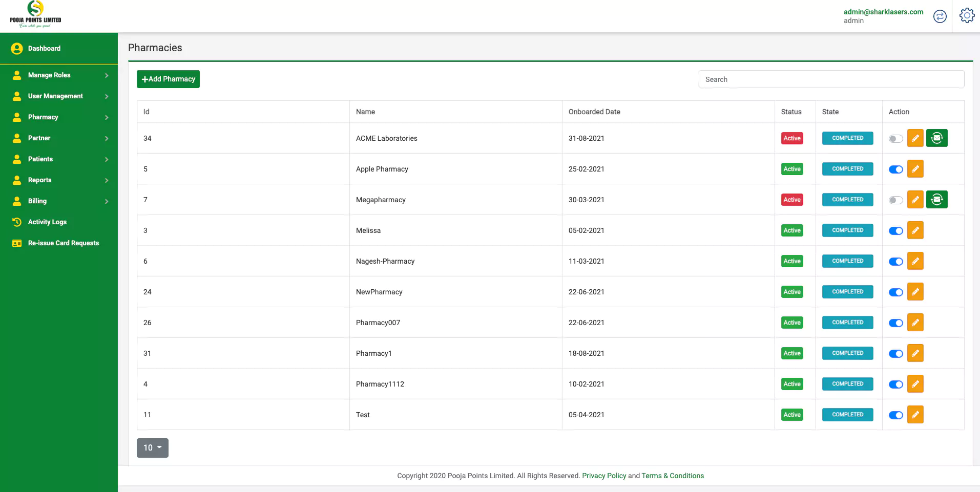980x492 pixels.
Task: Edit ACME Laboratories with the pencil icon
Action: (x=915, y=138)
